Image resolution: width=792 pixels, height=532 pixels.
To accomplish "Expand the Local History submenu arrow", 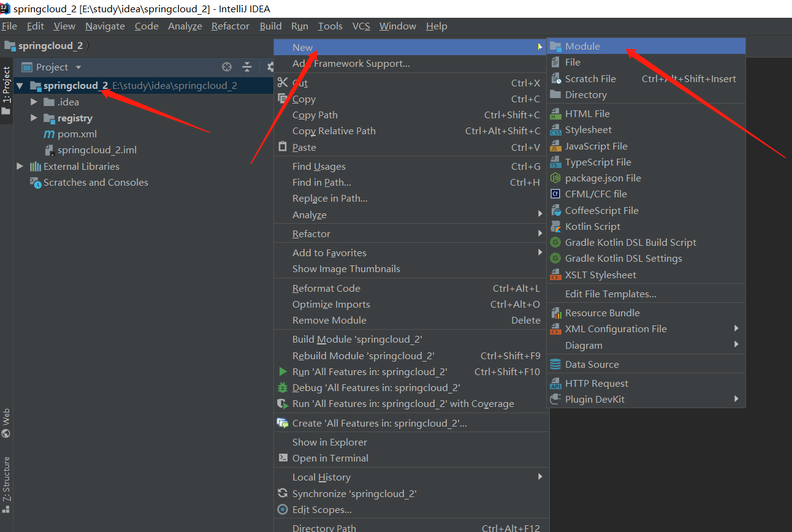I will [540, 477].
